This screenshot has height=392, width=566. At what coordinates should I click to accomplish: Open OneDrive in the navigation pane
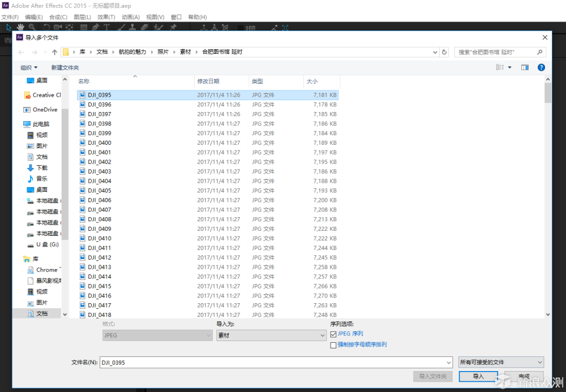[45, 110]
